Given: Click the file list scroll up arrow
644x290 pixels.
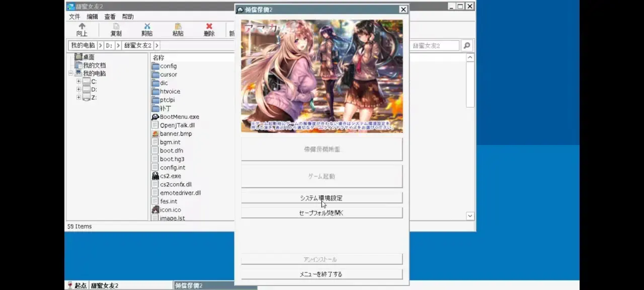Looking at the screenshot, I should [470, 58].
